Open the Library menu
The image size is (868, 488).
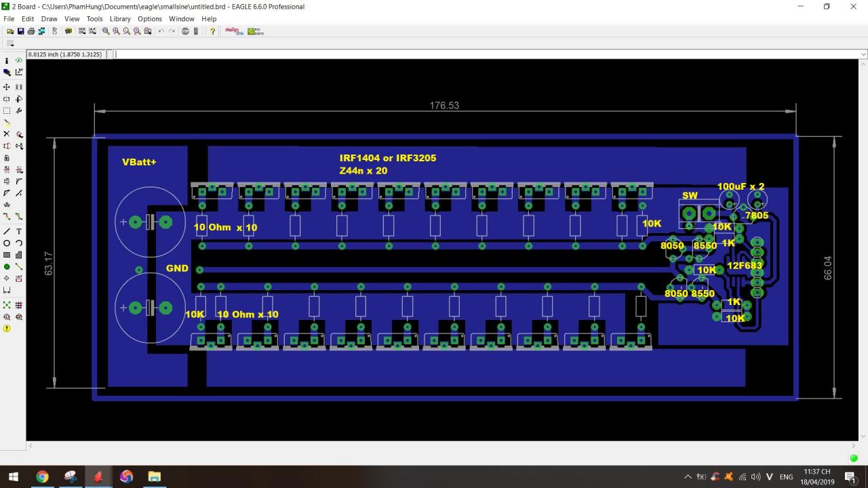(120, 19)
